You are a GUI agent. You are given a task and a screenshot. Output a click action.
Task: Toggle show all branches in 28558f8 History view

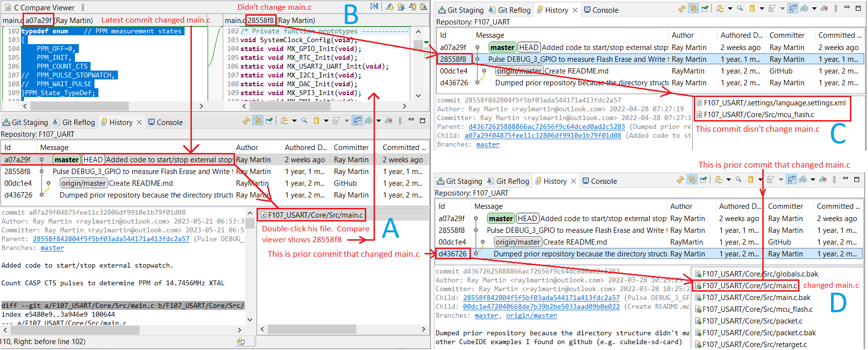point(793,8)
